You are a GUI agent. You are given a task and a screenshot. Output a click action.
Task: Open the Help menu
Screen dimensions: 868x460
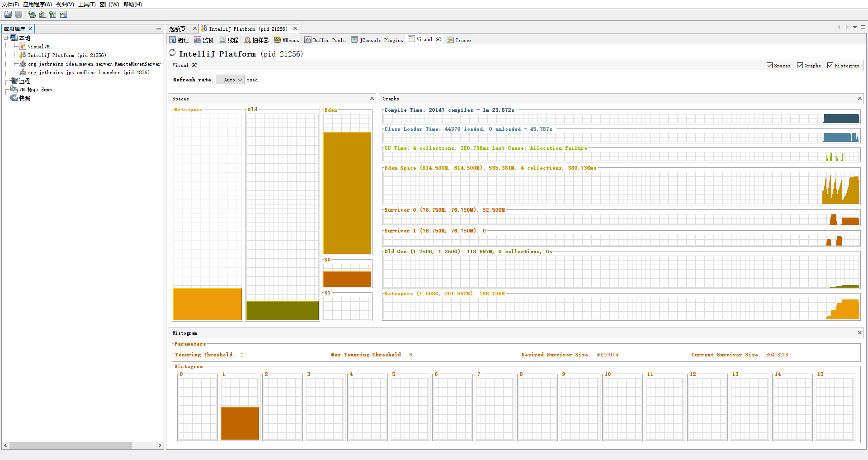[x=132, y=5]
